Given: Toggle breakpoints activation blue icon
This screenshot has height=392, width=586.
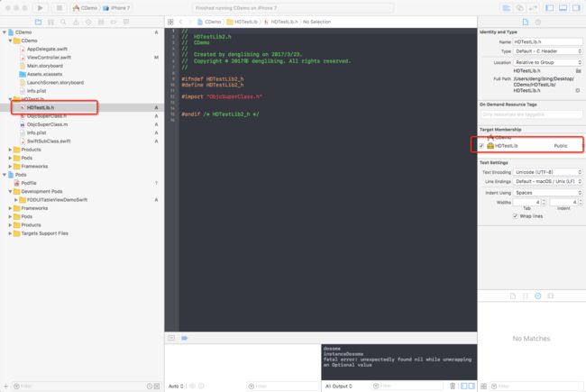Looking at the screenshot, I should pyautogui.click(x=185, y=338).
